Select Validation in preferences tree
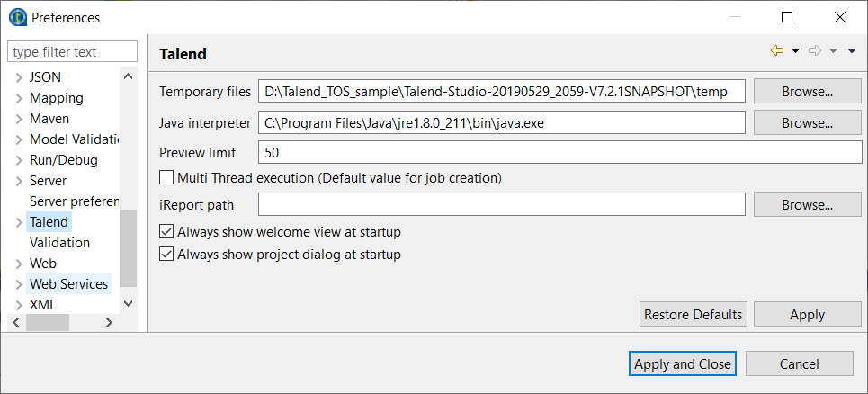 (x=59, y=243)
